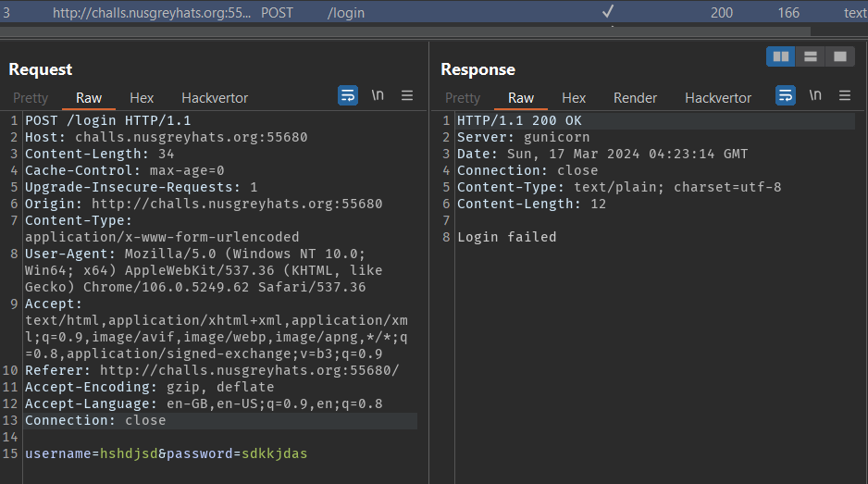
Task: Open the Pretty tab in Request panel
Action: [x=31, y=98]
